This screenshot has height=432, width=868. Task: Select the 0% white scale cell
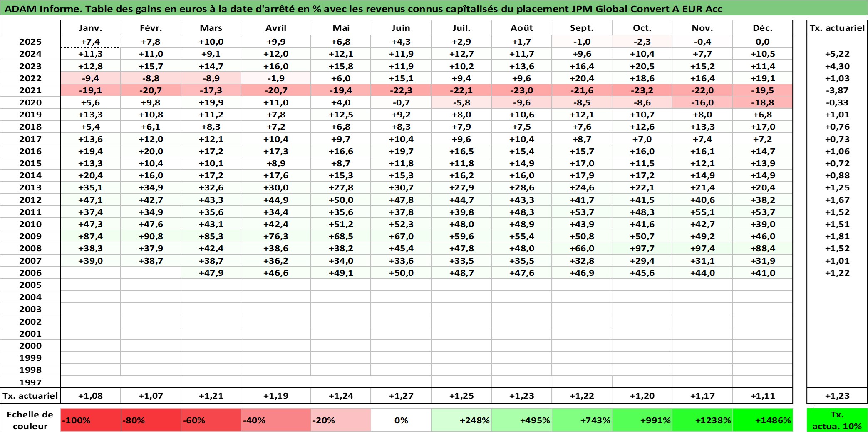401,420
